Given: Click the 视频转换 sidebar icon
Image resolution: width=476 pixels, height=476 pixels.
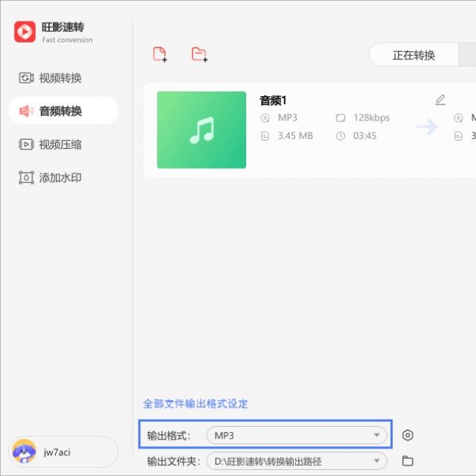Looking at the screenshot, I should click(x=26, y=78).
